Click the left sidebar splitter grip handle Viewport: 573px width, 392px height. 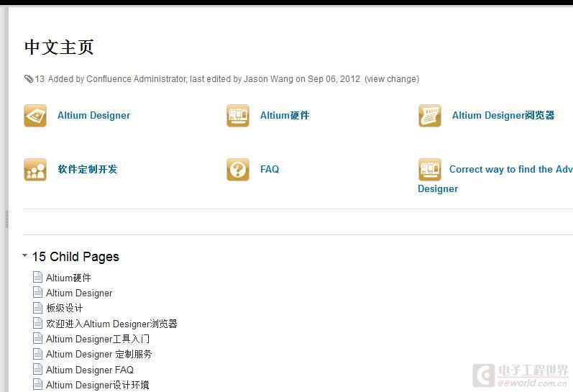click(x=6, y=219)
